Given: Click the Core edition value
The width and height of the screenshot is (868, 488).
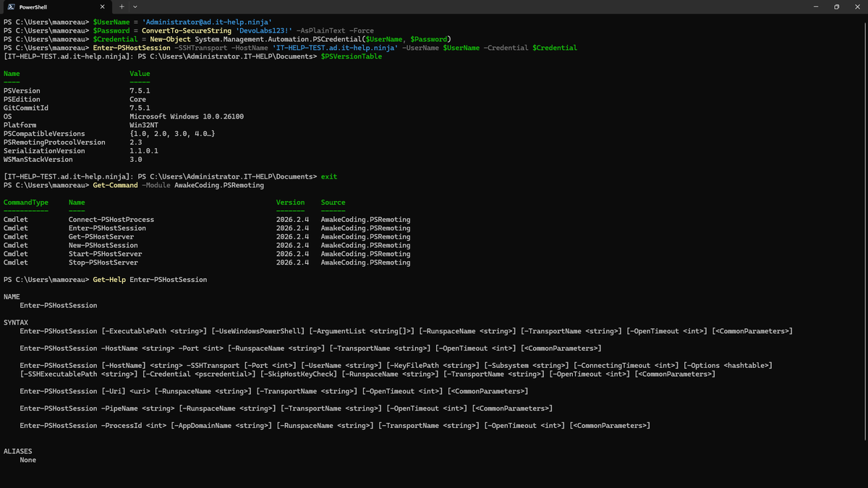Looking at the screenshot, I should (x=137, y=100).
